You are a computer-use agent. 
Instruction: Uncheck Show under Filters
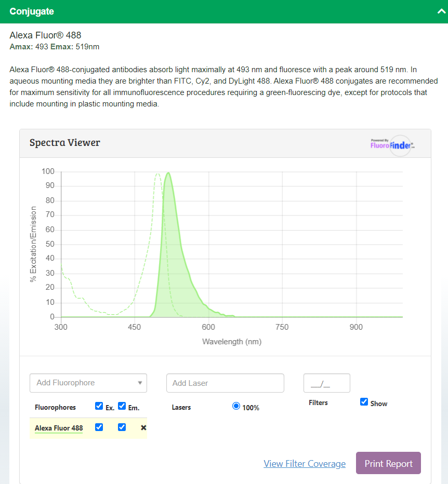[363, 401]
